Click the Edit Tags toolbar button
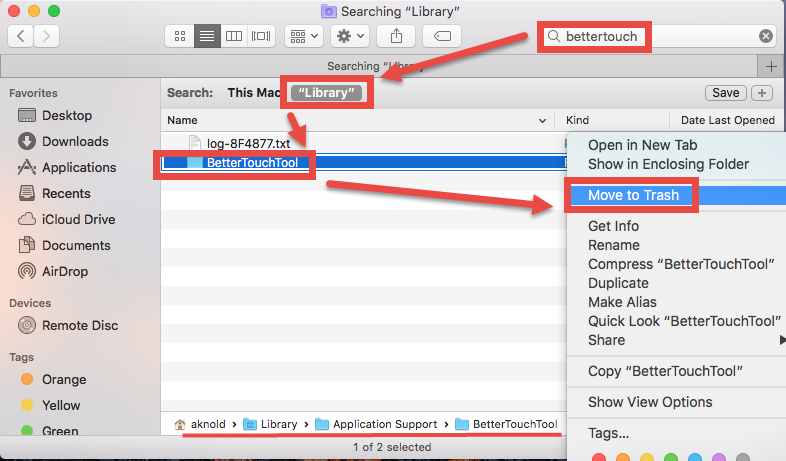Viewport: 786px width, 461px height. pyautogui.click(x=442, y=36)
